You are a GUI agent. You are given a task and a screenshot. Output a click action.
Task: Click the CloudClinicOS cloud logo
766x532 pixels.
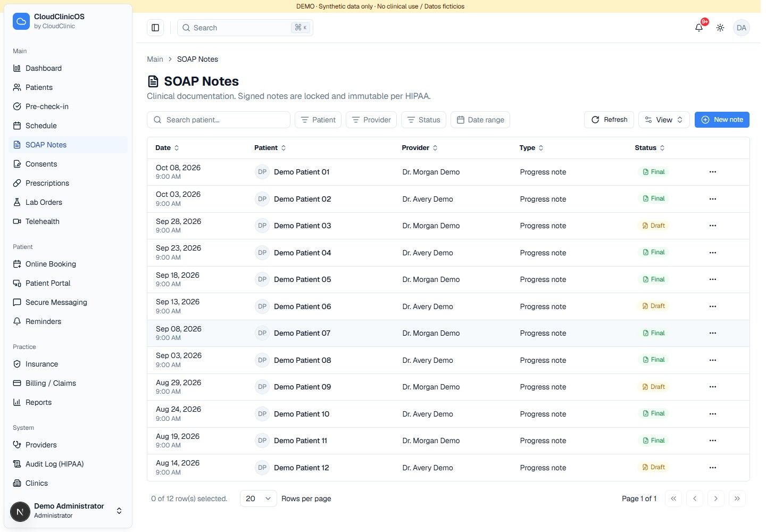point(21,21)
